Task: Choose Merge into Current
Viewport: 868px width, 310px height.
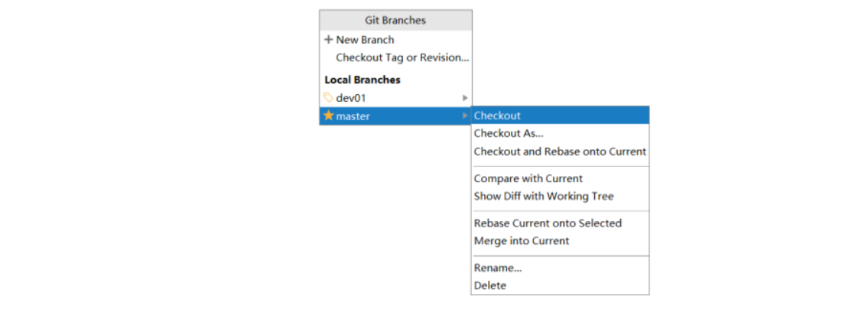Action: pos(521,240)
